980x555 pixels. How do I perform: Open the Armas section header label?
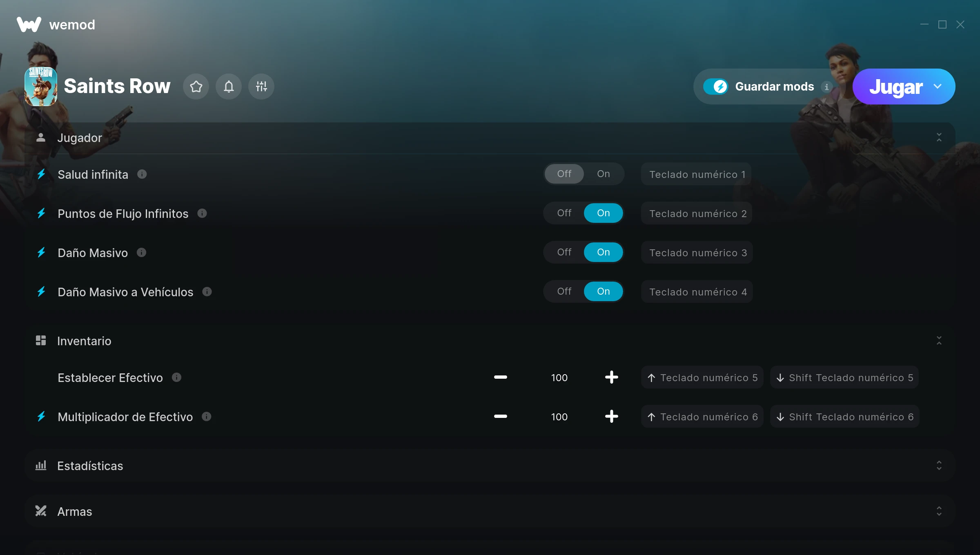point(75,511)
